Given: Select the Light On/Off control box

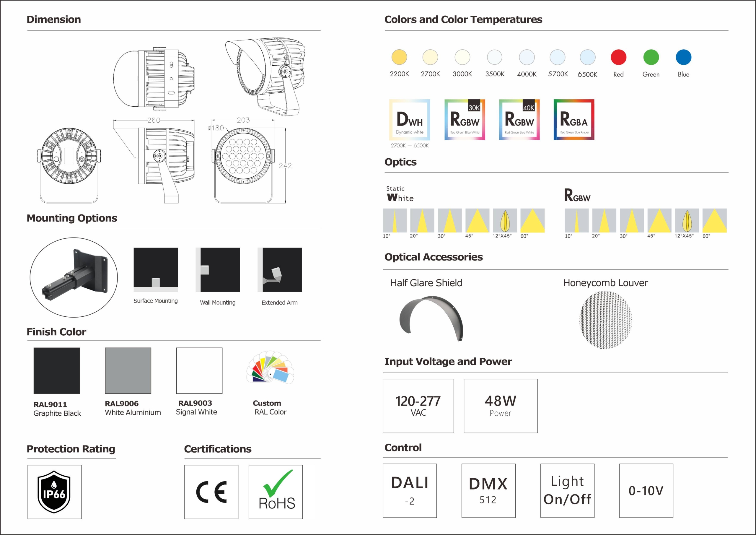Looking at the screenshot, I should tap(567, 490).
